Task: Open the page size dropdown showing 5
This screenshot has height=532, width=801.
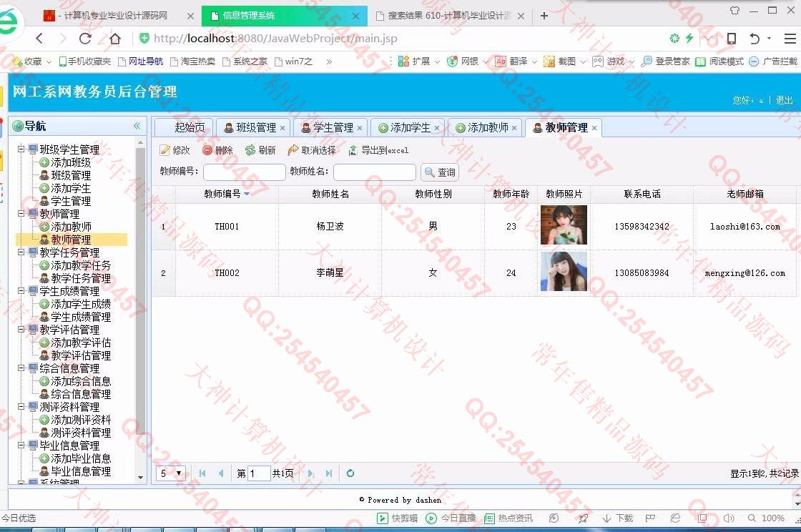Action: pos(171,473)
